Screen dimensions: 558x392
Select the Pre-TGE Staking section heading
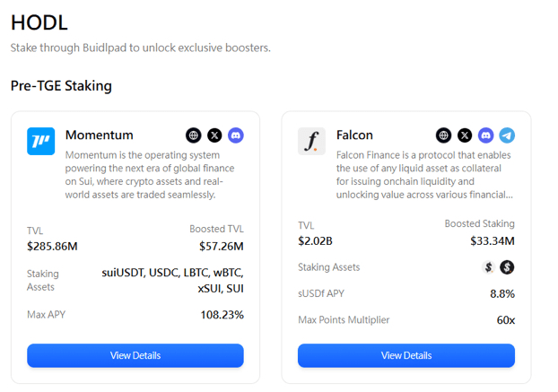click(x=61, y=86)
